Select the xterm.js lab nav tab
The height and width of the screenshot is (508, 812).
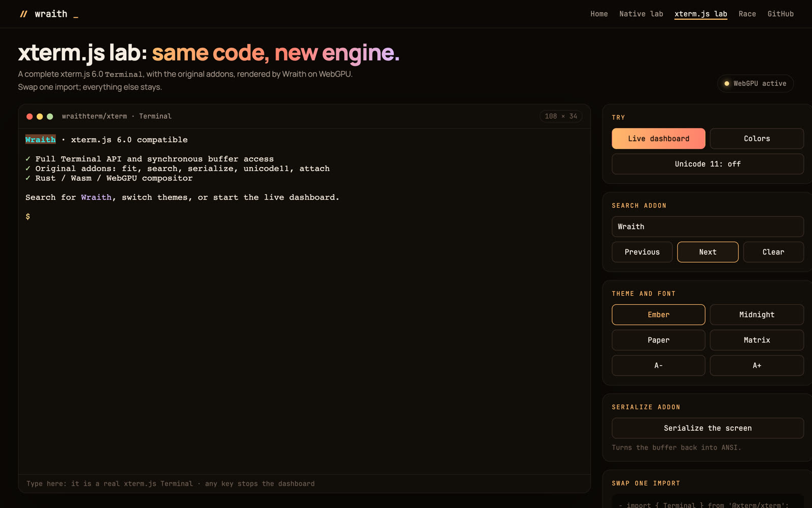pyautogui.click(x=700, y=14)
